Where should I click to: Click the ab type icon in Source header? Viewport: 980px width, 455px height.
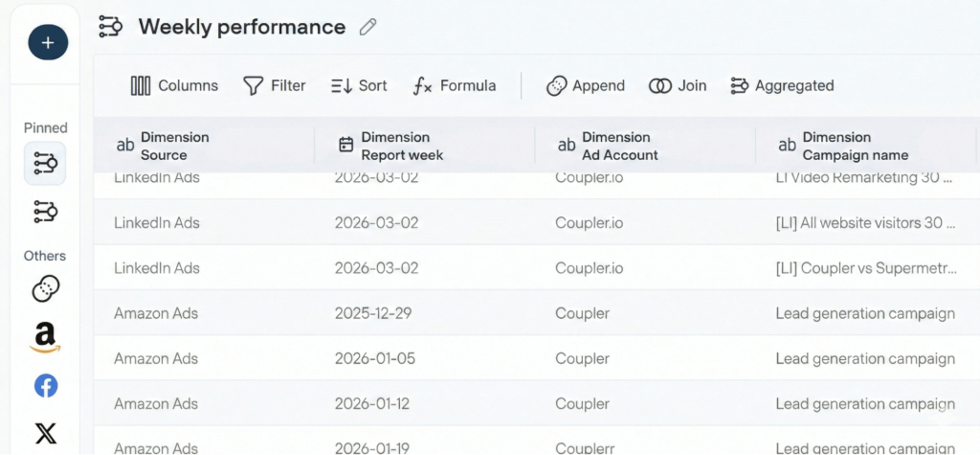coord(125,146)
